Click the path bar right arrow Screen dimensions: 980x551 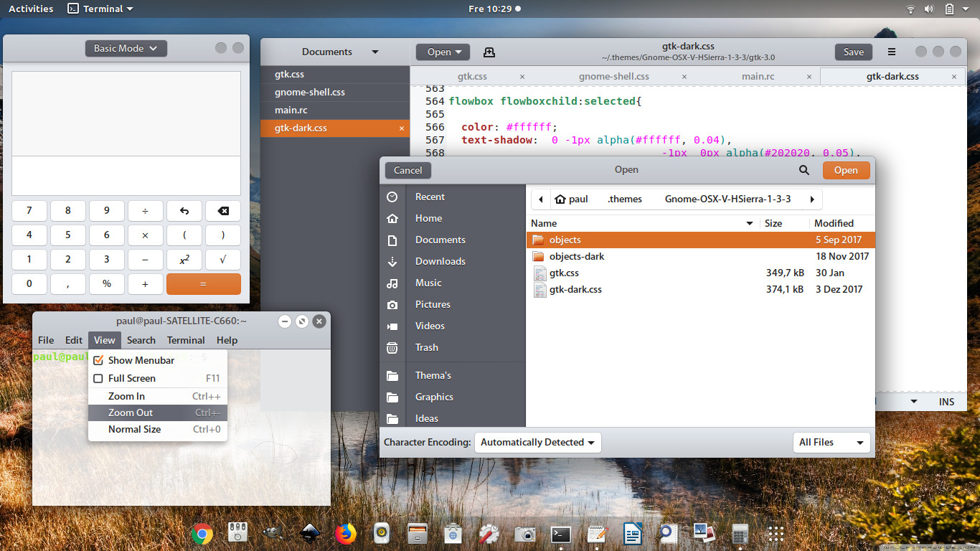click(811, 199)
